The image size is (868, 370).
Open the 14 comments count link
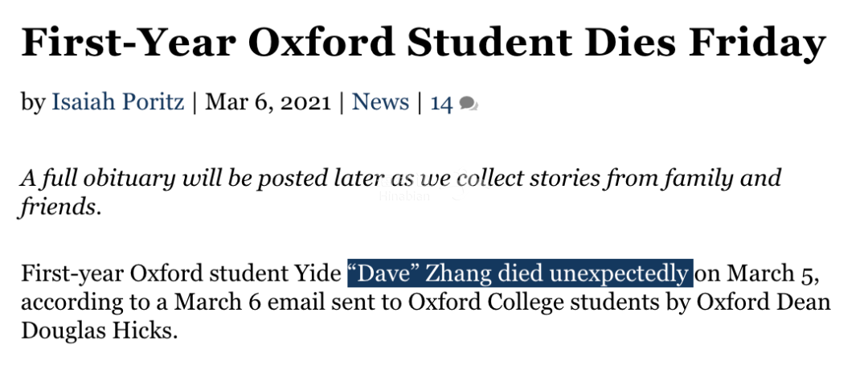pos(442,102)
